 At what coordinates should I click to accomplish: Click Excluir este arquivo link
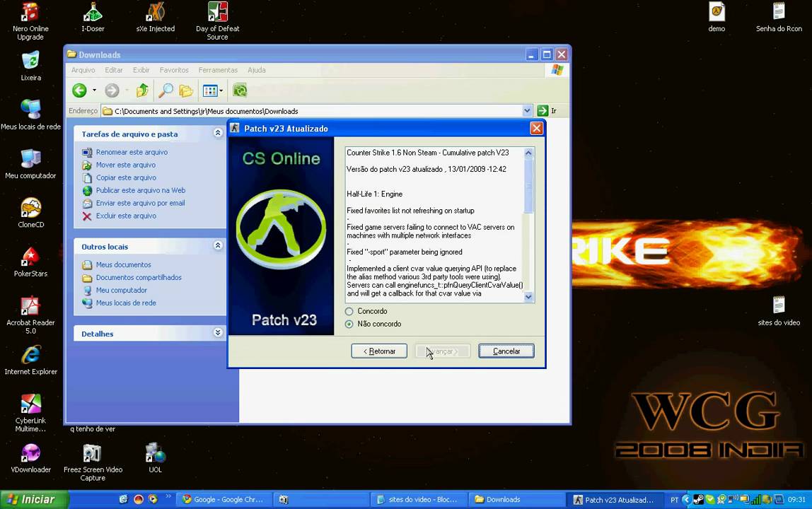tap(126, 216)
